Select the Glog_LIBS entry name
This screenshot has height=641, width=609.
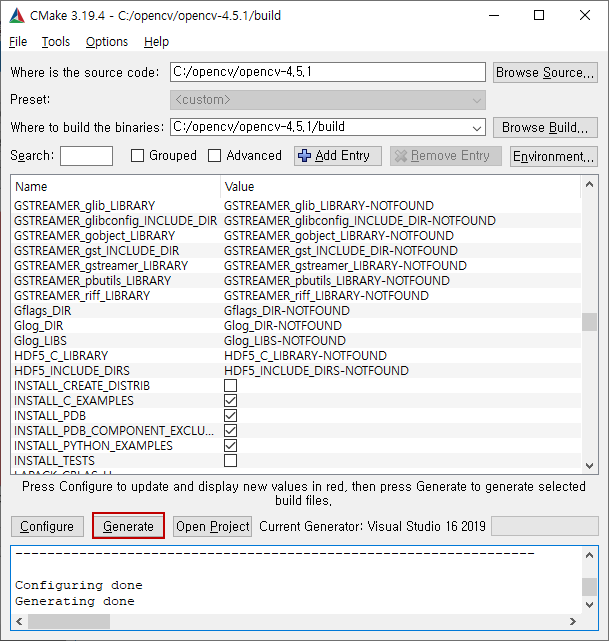pos(40,341)
